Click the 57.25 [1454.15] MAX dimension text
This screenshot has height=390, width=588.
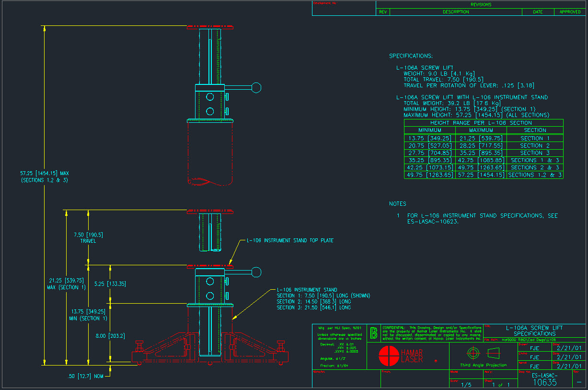pyautogui.click(x=45, y=173)
